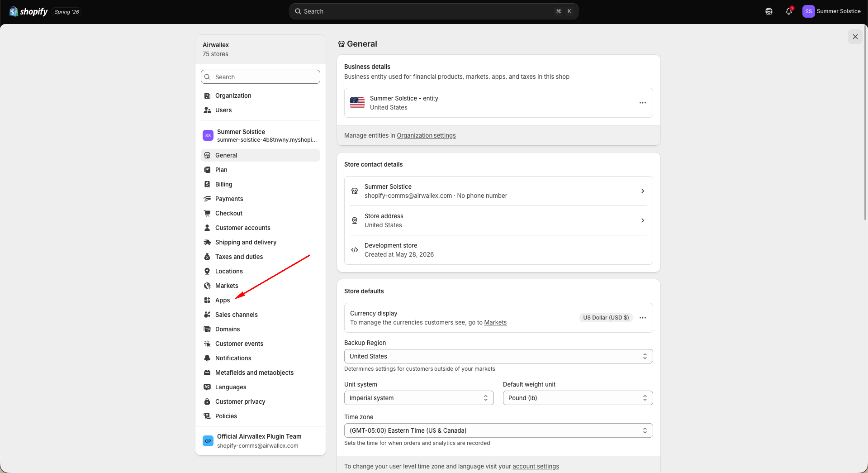The height and width of the screenshot is (473, 868).
Task: Click the Checkout cart icon
Action: tap(207, 213)
